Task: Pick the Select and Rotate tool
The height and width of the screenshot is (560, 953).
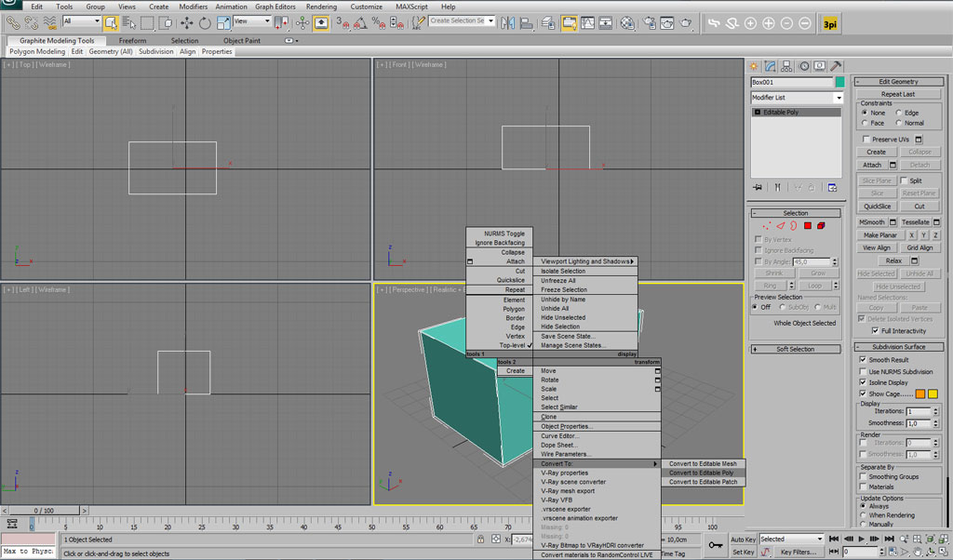Action: click(205, 23)
